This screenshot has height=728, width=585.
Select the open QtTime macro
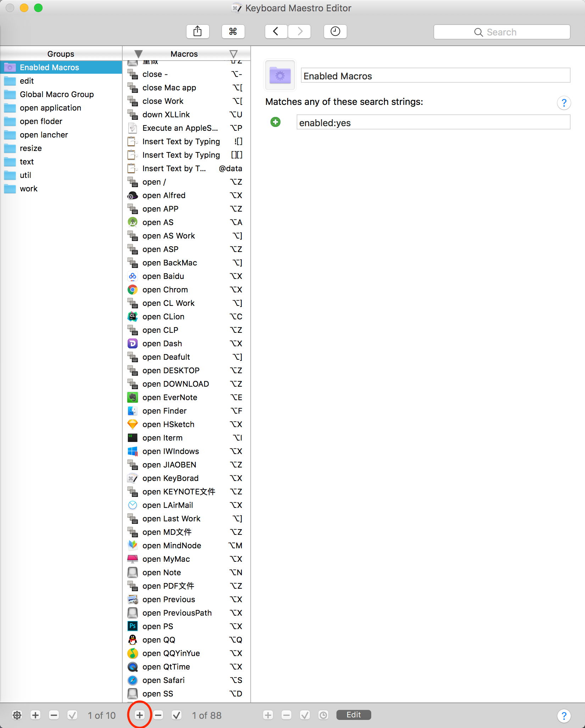186,667
